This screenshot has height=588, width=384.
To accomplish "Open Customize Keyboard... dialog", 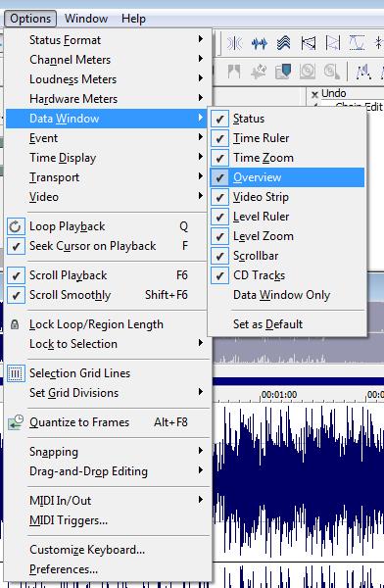I will coord(106,550).
